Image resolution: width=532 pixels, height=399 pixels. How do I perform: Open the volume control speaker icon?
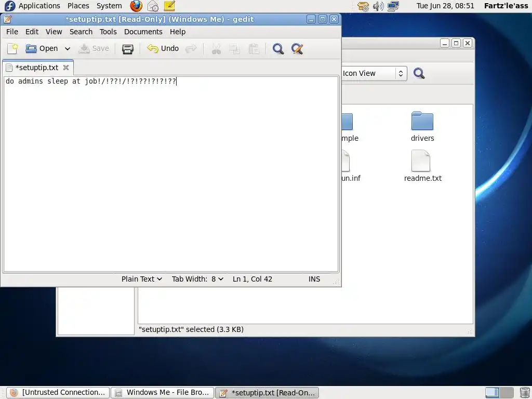pos(378,6)
